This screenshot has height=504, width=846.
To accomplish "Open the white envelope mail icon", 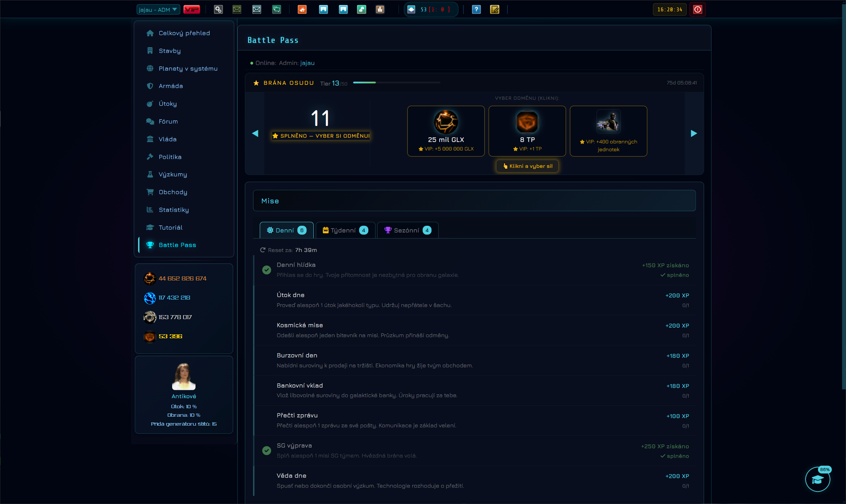I will (257, 10).
